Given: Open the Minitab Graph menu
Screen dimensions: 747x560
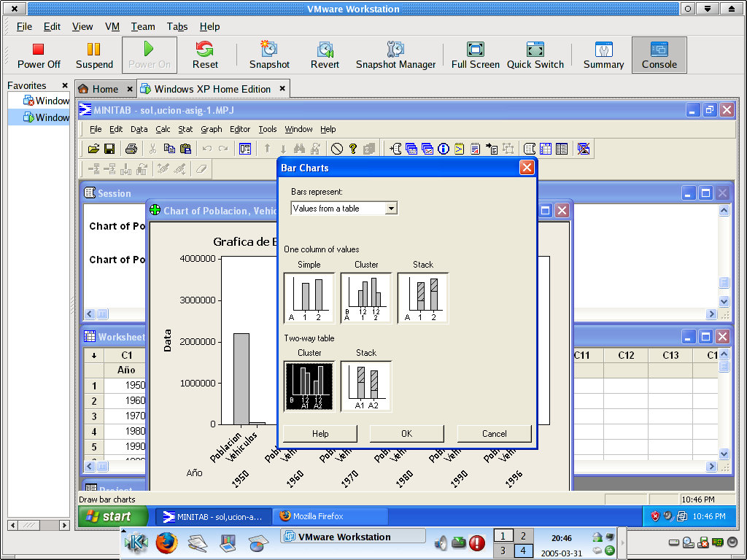Looking at the screenshot, I should tap(211, 129).
